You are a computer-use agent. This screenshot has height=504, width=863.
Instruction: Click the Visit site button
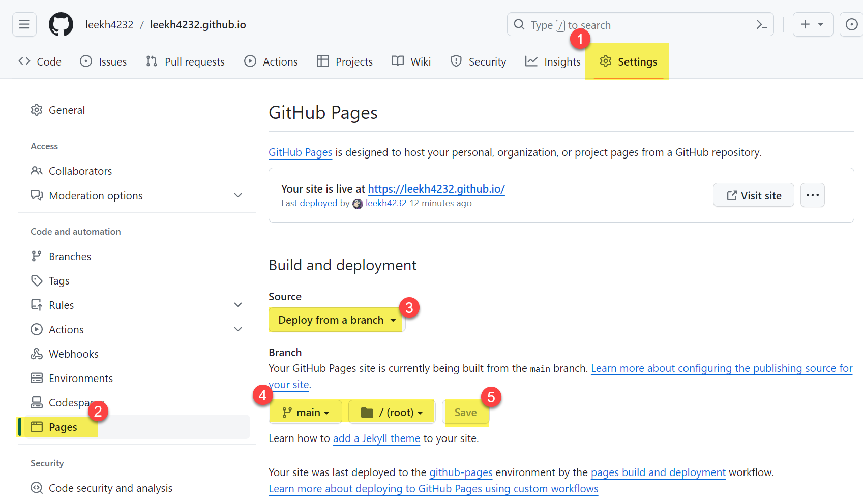(754, 195)
